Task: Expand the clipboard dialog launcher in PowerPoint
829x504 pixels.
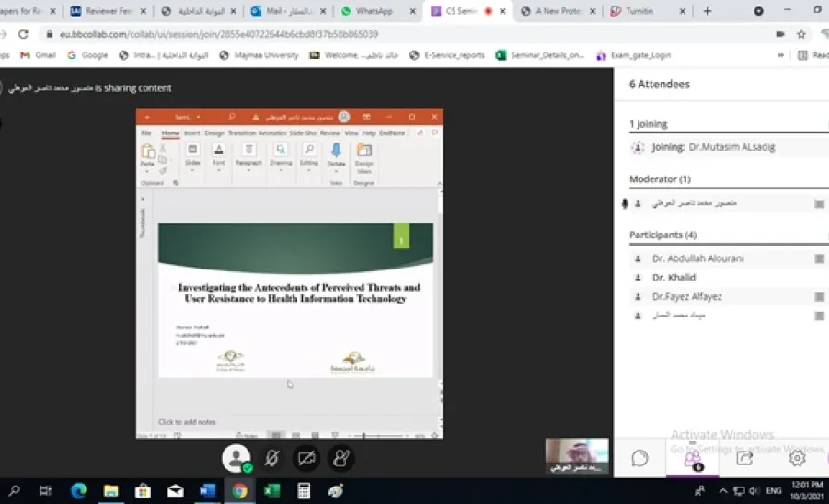Action: (x=176, y=183)
